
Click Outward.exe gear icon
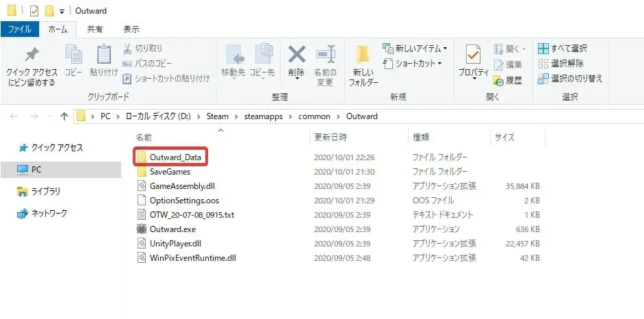tap(142, 229)
